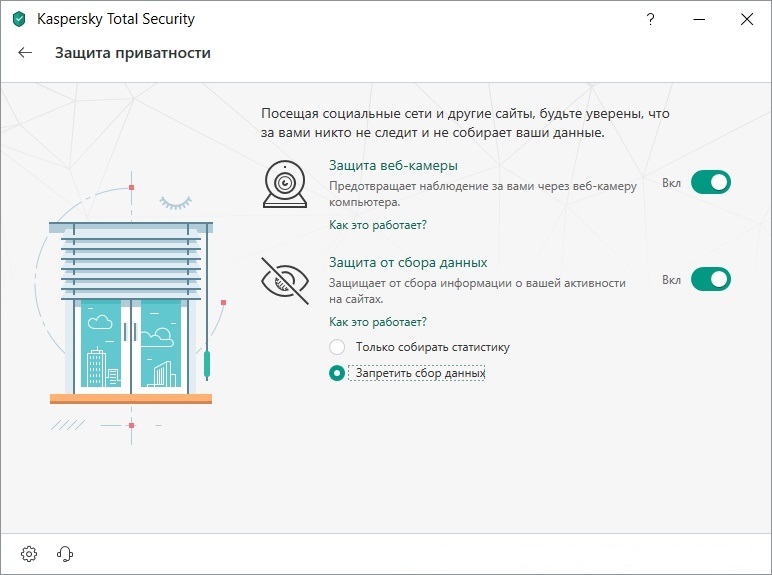772x575 pixels.
Task: Click the 'Защита приватности' page title
Action: (x=132, y=53)
